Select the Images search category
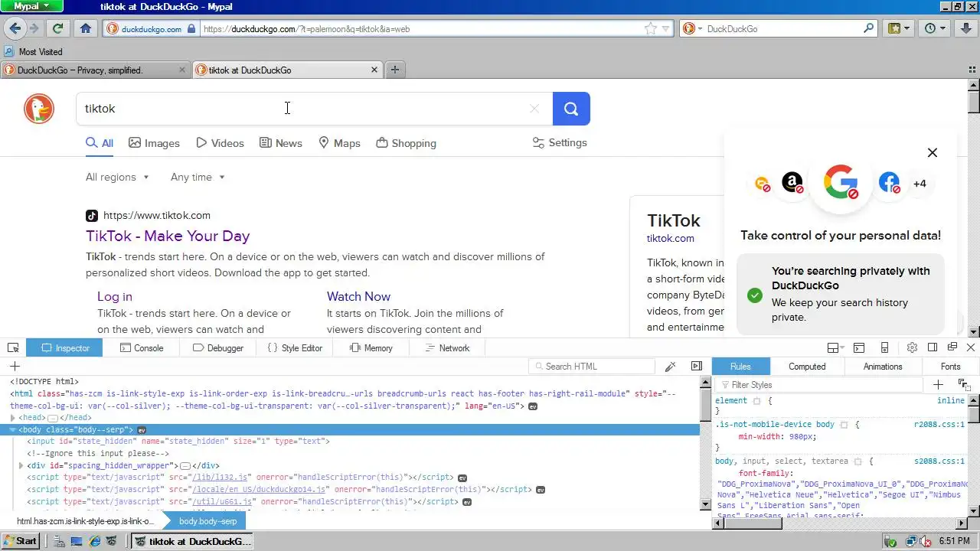The image size is (980, 551). 154,143
